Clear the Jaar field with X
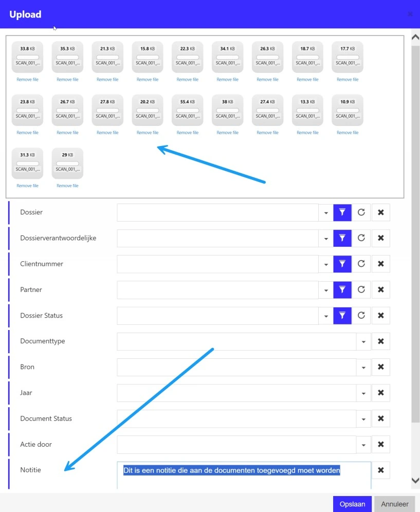The width and height of the screenshot is (420, 512). coord(381,393)
